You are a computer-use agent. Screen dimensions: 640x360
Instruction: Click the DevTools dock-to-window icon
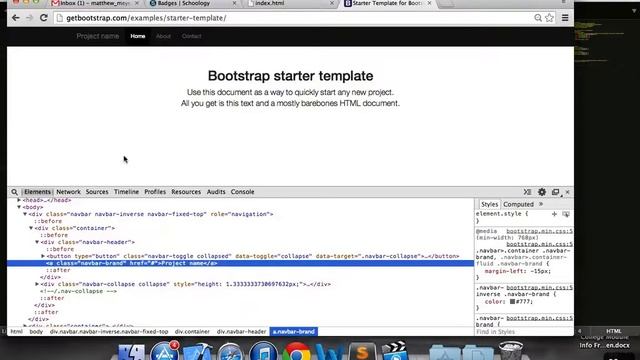pos(556,192)
